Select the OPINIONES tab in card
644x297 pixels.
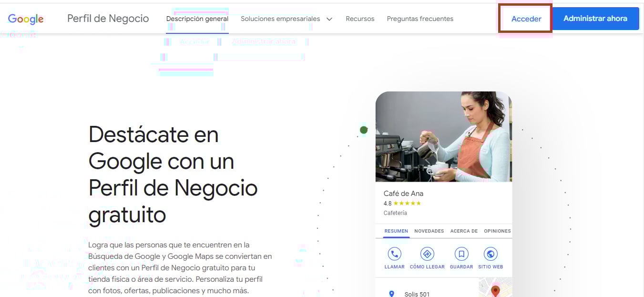(x=497, y=231)
